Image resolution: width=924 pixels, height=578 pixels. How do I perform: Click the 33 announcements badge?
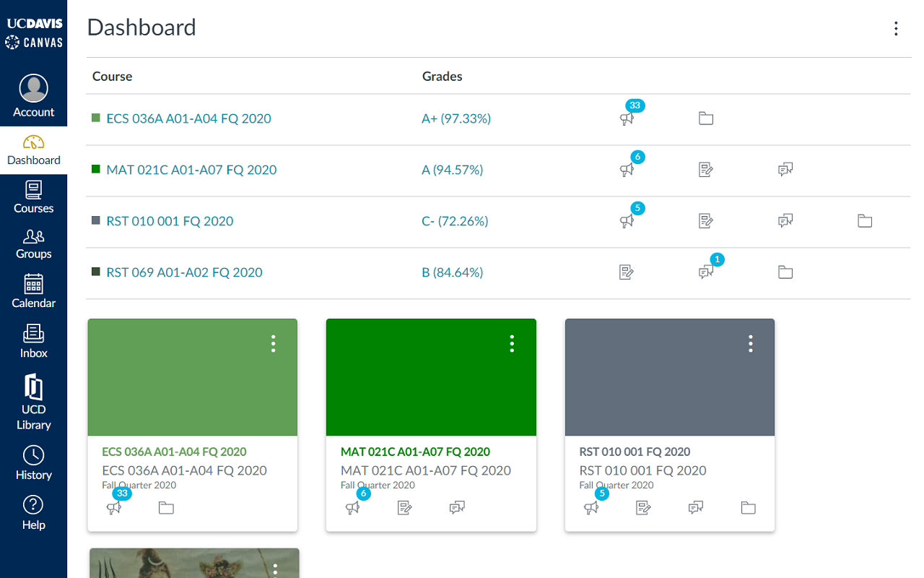[x=635, y=105]
